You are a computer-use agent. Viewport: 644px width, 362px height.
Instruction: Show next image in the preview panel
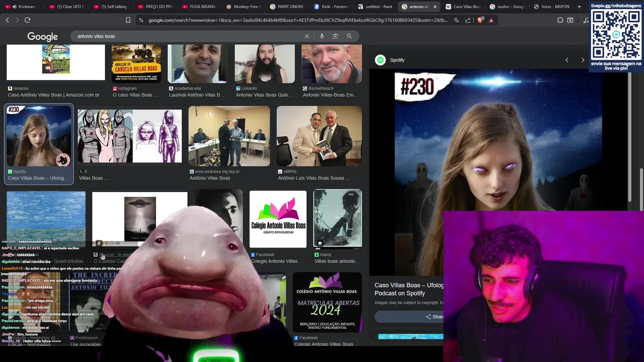(583, 60)
